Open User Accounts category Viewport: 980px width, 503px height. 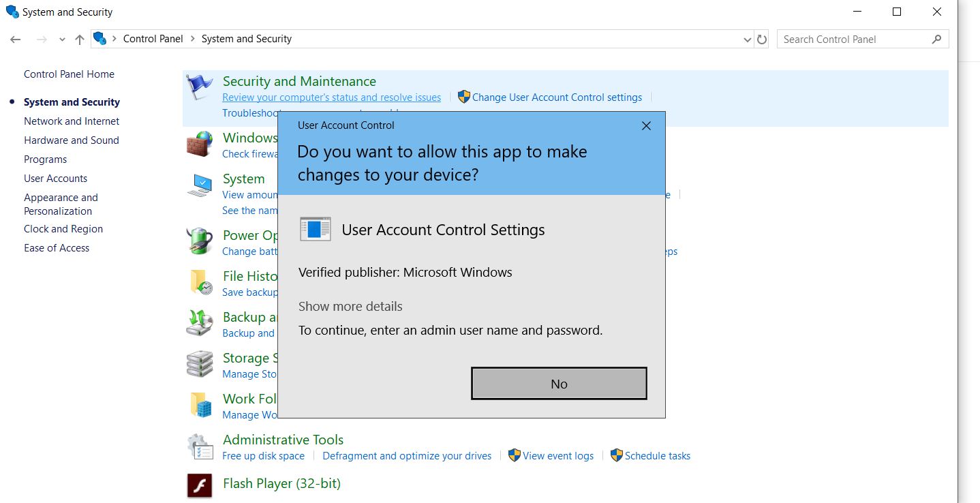tap(56, 178)
